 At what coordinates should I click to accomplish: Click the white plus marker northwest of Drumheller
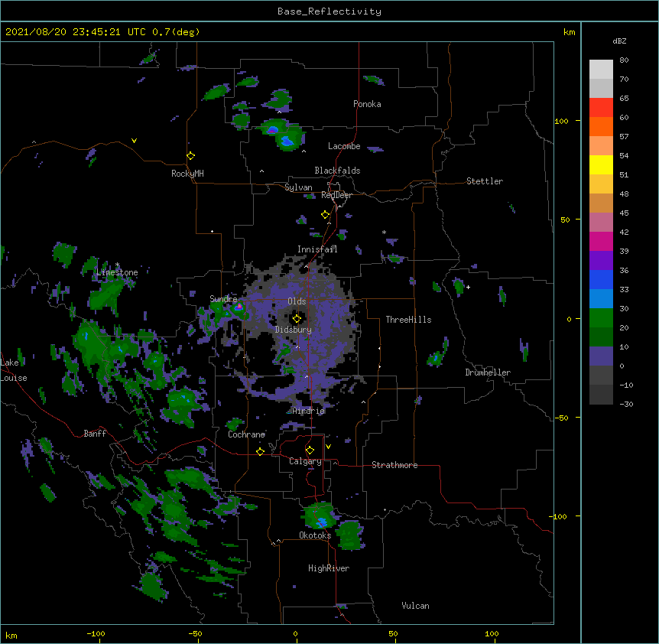point(468,287)
